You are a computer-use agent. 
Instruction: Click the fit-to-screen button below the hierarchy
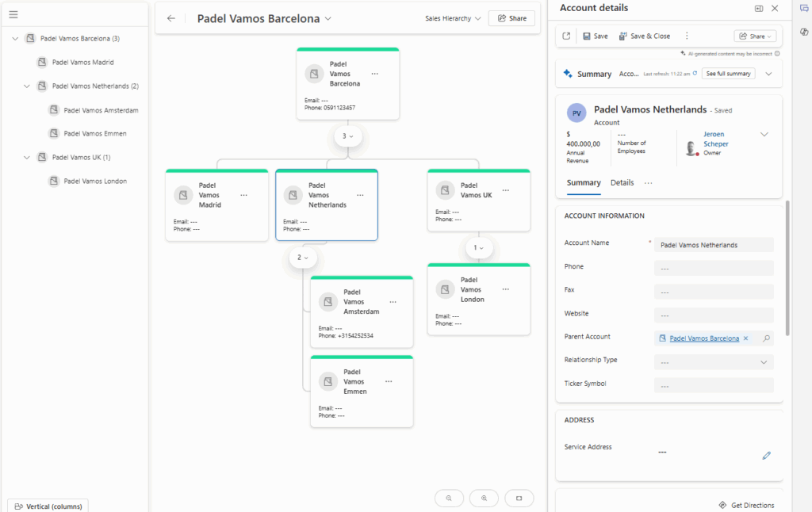[x=519, y=498]
